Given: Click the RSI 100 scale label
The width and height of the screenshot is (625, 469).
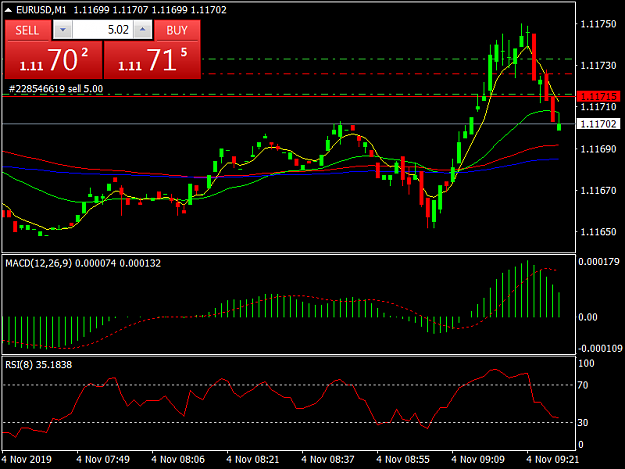Looking at the screenshot, I should click(586, 363).
